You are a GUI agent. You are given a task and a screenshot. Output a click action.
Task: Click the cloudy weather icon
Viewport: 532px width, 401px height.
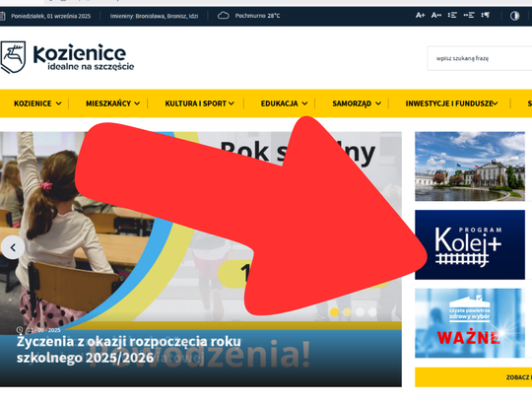click(224, 16)
